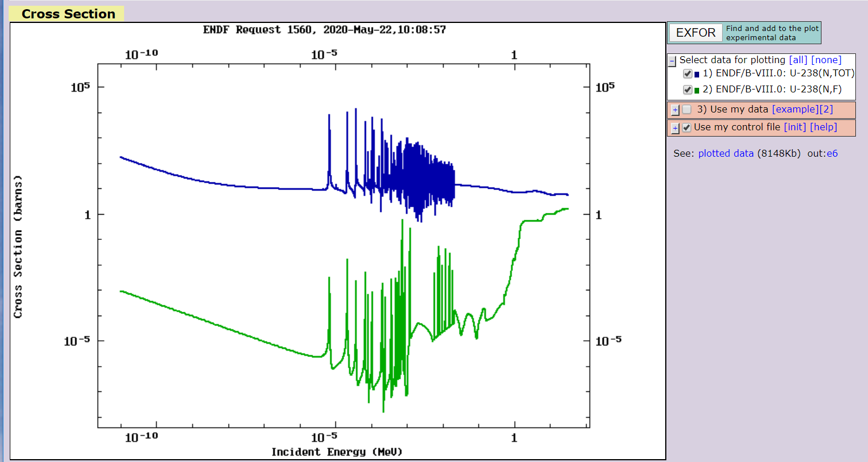Click the cross section plot image

pos(338,241)
